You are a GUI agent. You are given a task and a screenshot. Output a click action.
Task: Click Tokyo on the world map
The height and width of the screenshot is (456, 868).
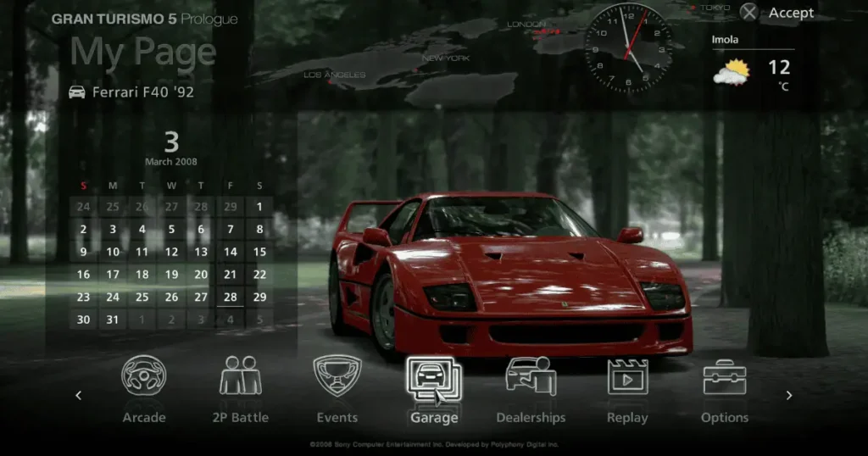[715, 7]
